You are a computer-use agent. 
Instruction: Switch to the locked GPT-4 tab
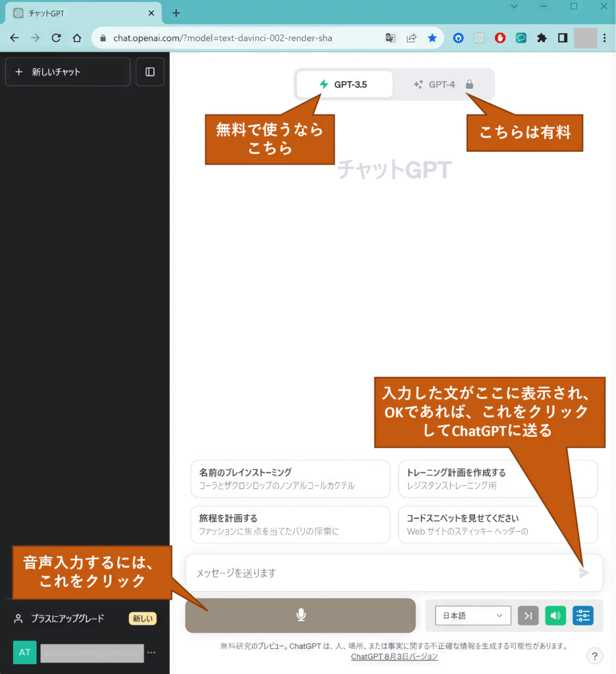pos(443,84)
